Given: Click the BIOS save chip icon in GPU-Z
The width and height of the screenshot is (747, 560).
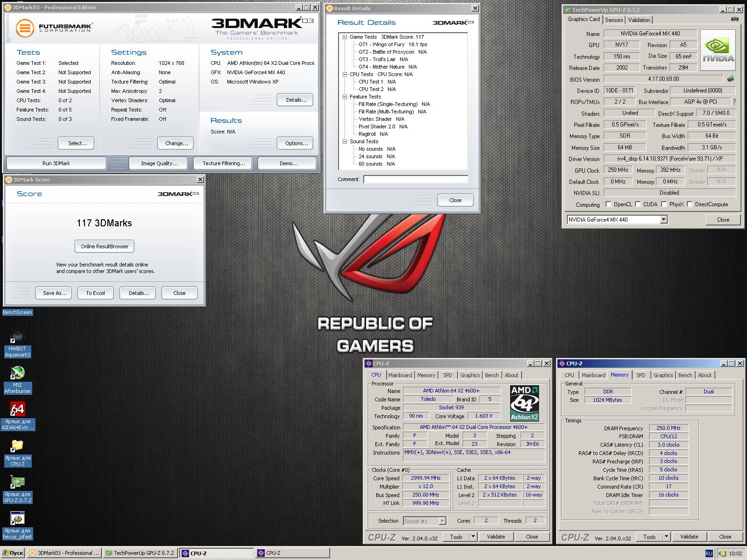Looking at the screenshot, I should [731, 79].
